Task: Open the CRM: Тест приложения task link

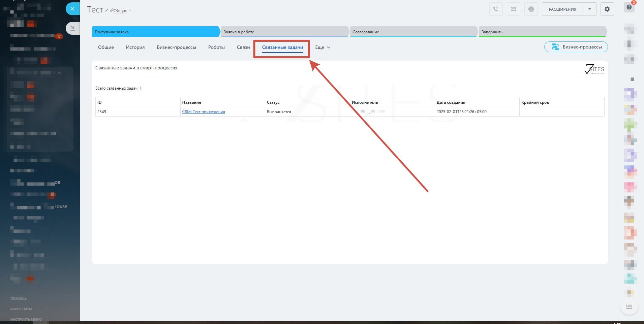Action: (204, 112)
